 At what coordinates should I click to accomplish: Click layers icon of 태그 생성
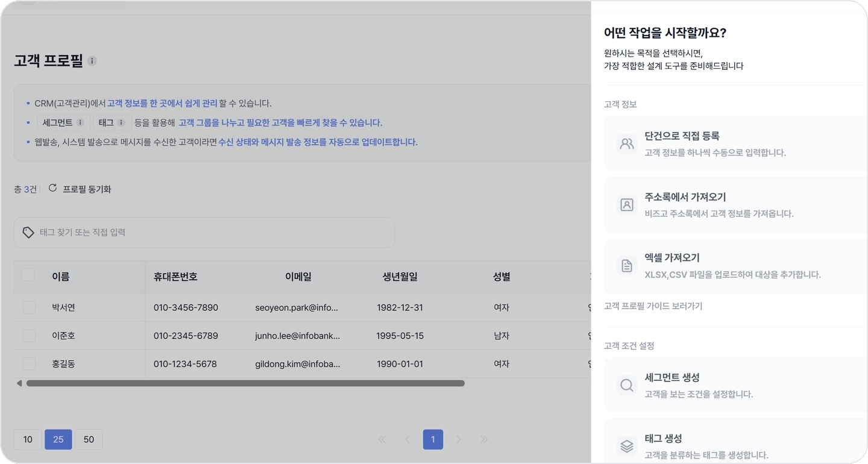[x=627, y=447]
